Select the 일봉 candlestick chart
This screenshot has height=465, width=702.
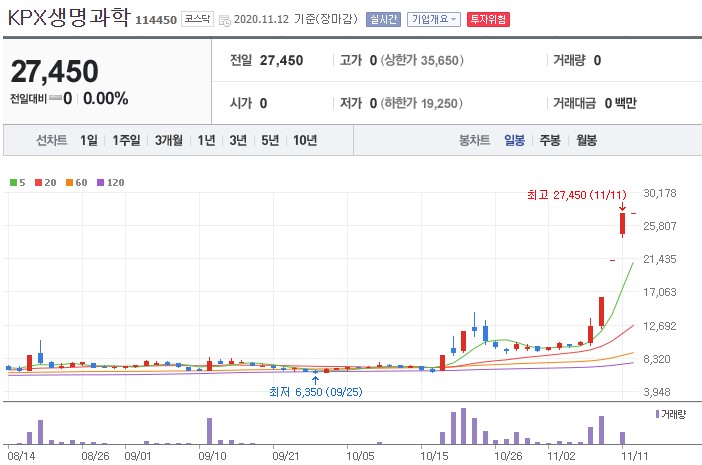(x=514, y=141)
